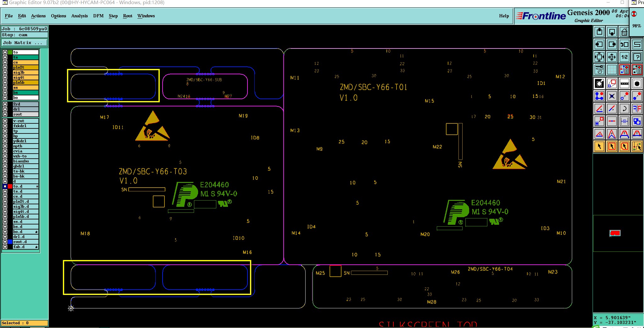
Task: Toggle the checkbox for layer fab.d
Action: pyautogui.click(x=5, y=247)
